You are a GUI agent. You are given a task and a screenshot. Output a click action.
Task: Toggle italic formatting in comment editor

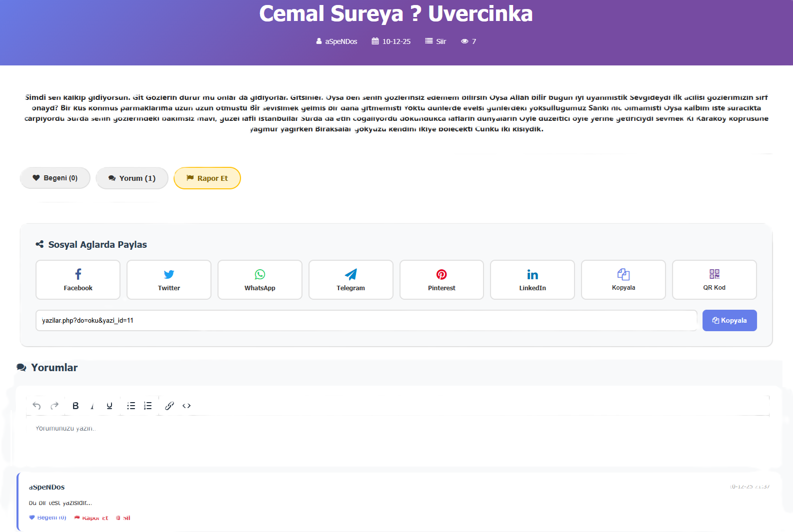92,406
